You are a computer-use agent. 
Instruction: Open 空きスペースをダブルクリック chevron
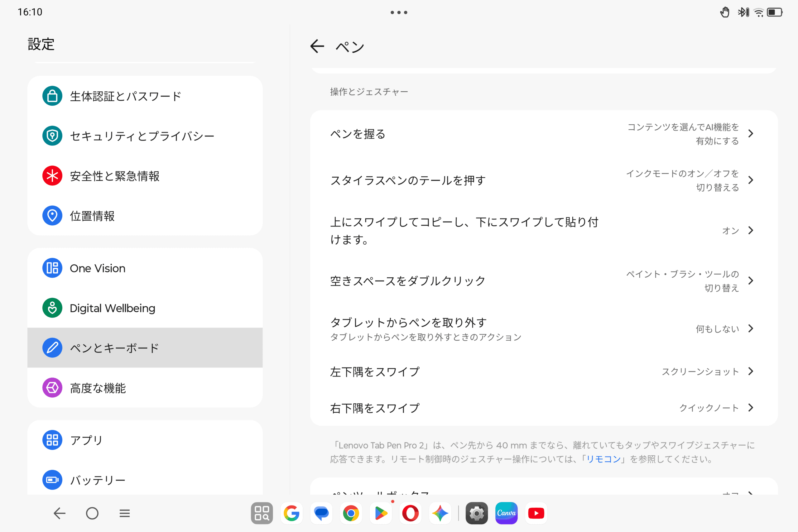[751, 280]
